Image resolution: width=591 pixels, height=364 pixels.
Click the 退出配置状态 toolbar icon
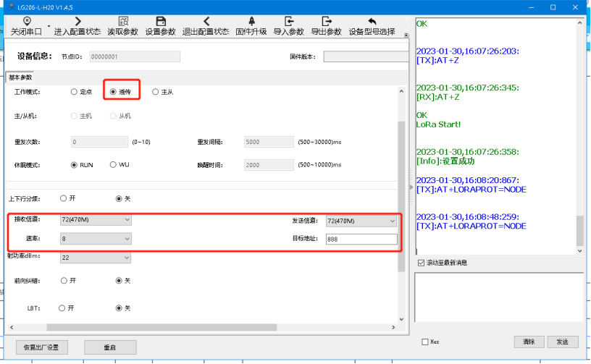pyautogui.click(x=206, y=22)
